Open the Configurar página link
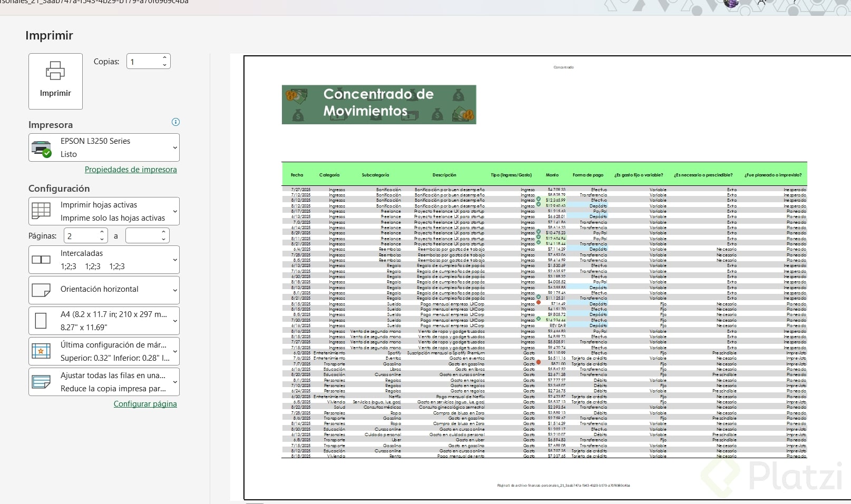851x504 pixels. pos(145,404)
